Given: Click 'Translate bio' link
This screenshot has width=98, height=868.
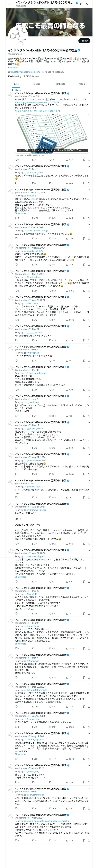Looking at the screenshot, I should tap(14, 68).
